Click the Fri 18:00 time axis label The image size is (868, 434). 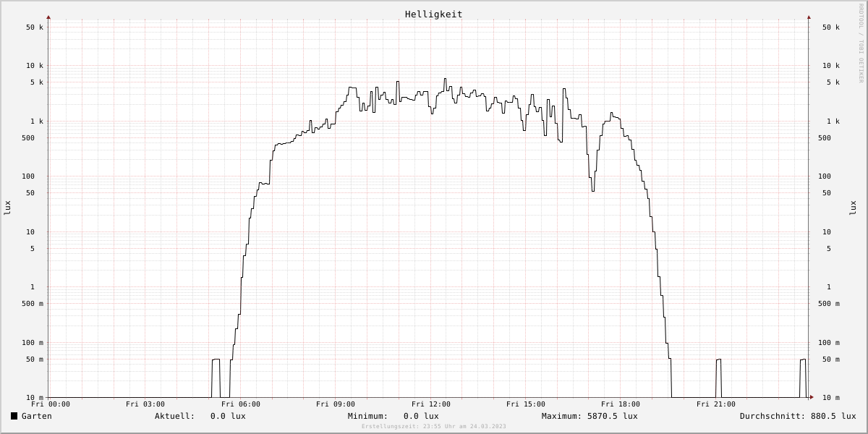point(621,404)
